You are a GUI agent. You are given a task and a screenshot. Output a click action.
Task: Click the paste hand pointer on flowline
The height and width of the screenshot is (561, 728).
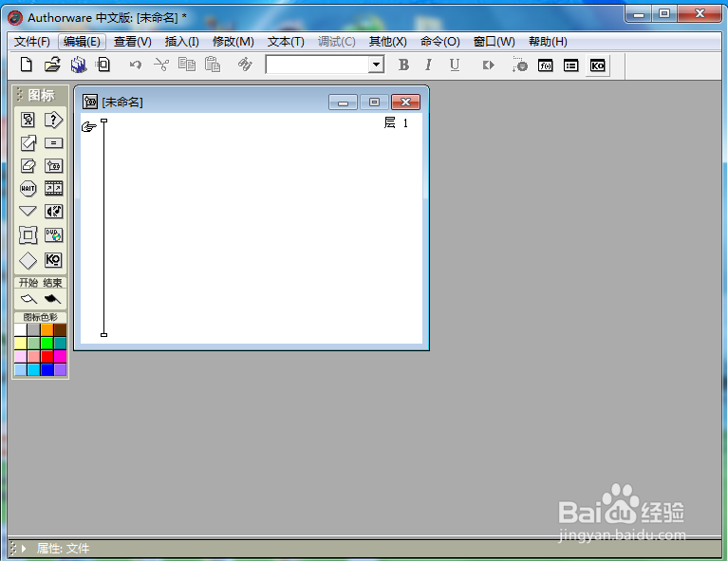click(x=88, y=126)
